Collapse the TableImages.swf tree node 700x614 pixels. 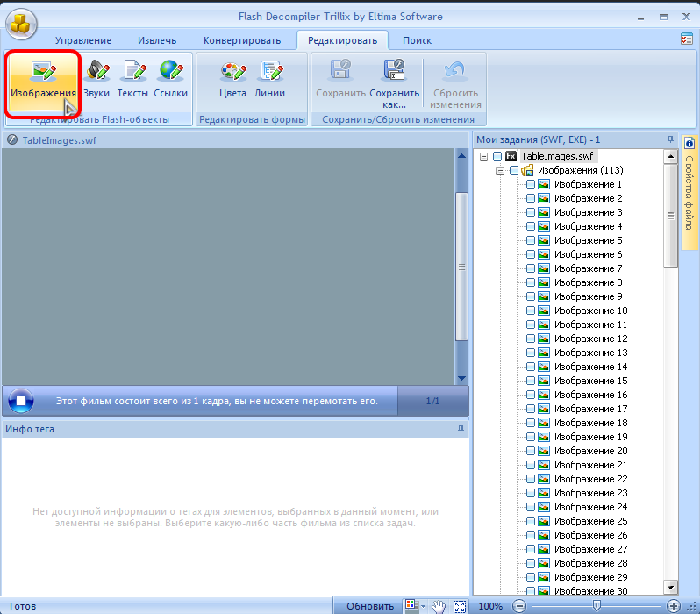(x=483, y=156)
